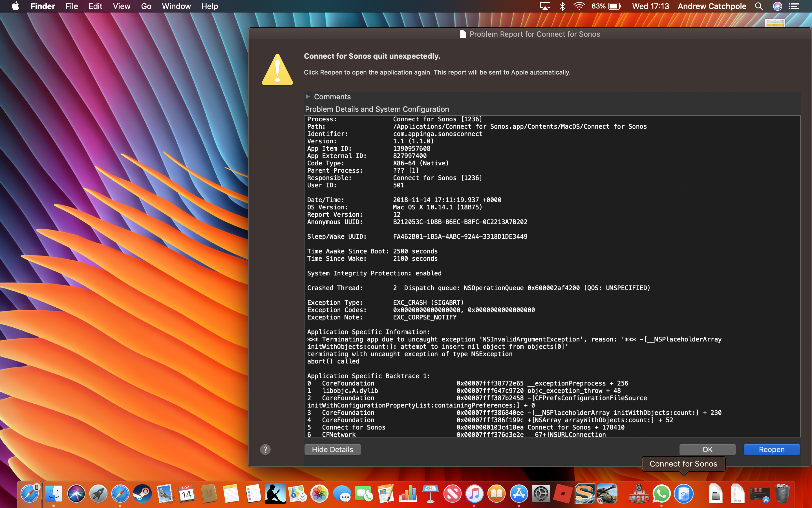Click the Siri icon in menu bar
Screen dimensions: 812x508
[x=777, y=6]
